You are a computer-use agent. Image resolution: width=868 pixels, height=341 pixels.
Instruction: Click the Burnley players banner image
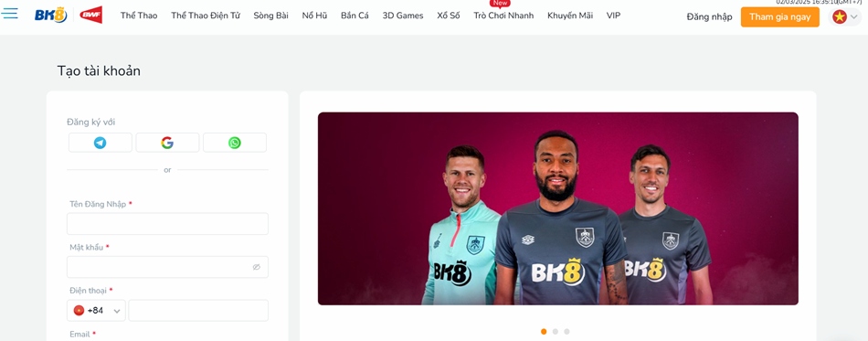tap(558, 208)
